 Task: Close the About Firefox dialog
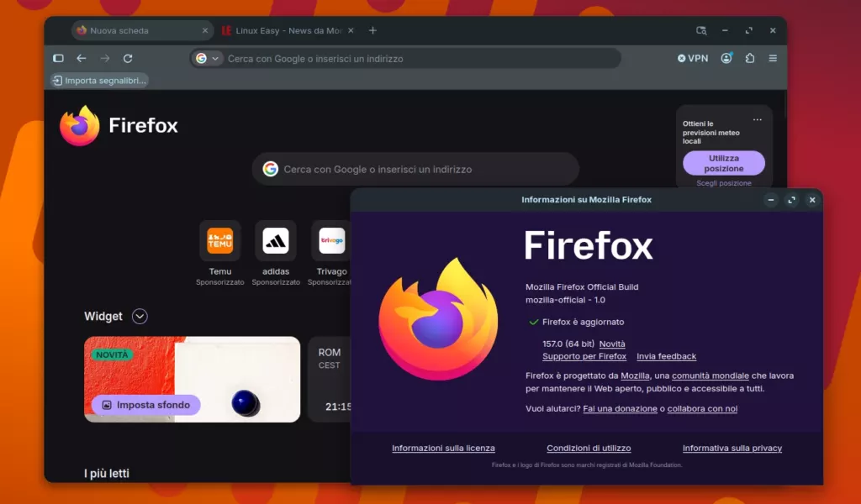(x=812, y=200)
